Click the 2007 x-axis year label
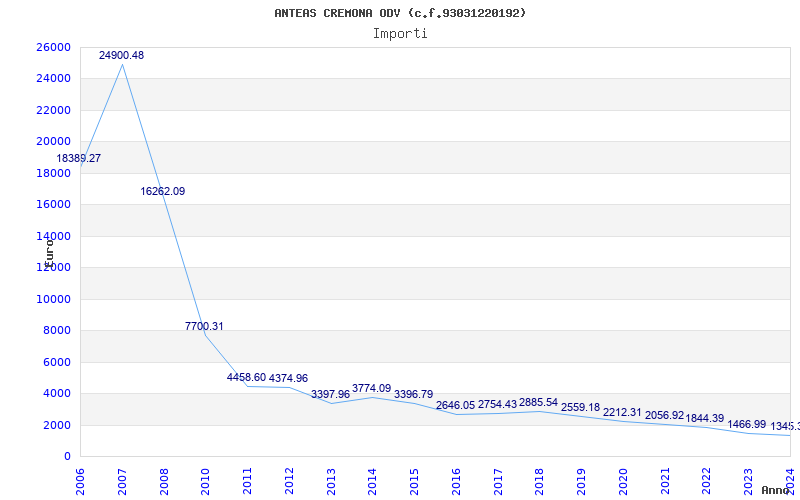Viewport: 800px width, 500px height. (122, 482)
